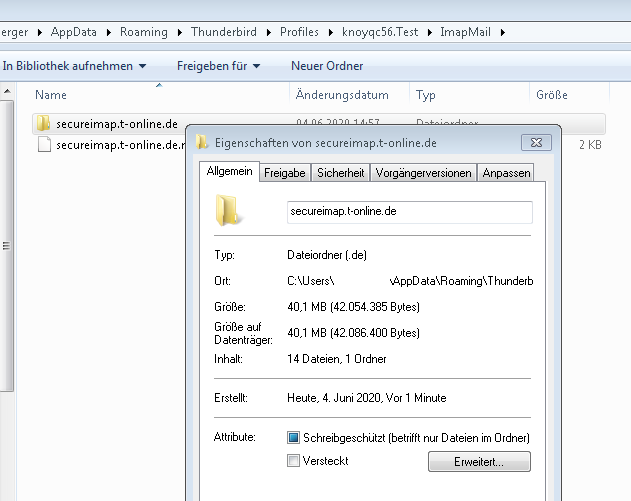This screenshot has height=501, width=631.
Task: Toggle the Schreibgeschützt checkbox
Action: pyautogui.click(x=293, y=437)
